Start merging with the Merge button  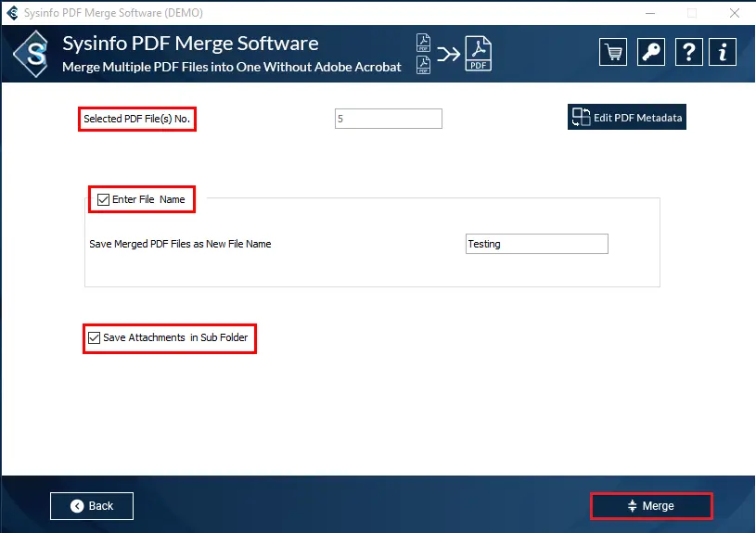(x=651, y=506)
